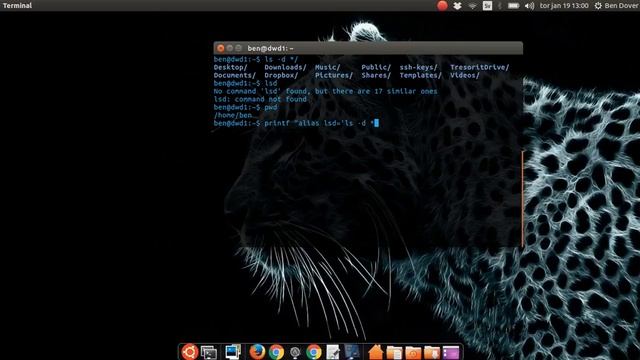
Task: Open the session gear icon in the top bar
Action: [598, 6]
